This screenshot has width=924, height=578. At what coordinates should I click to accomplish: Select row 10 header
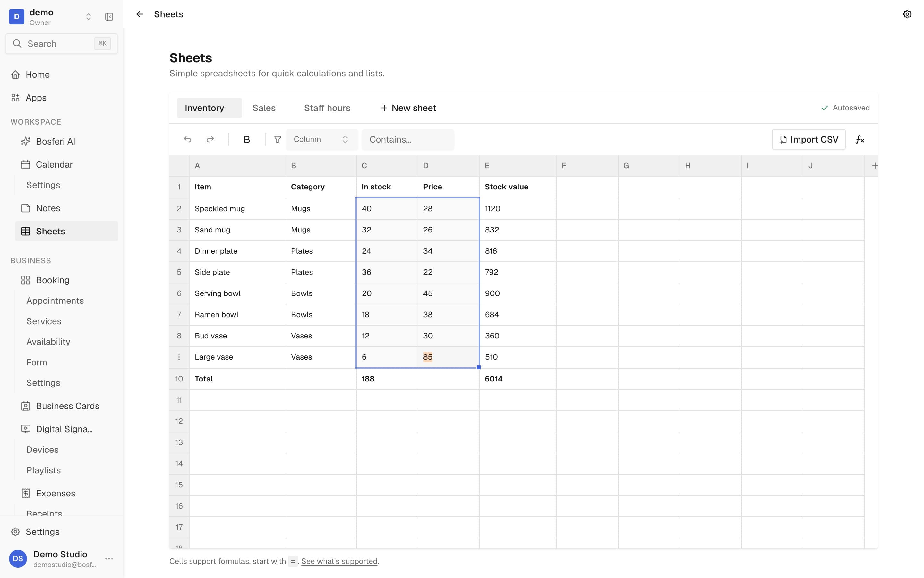tap(179, 379)
